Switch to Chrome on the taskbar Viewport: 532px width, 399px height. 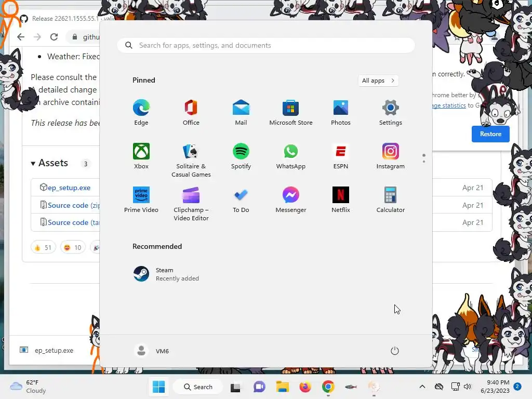click(x=328, y=387)
